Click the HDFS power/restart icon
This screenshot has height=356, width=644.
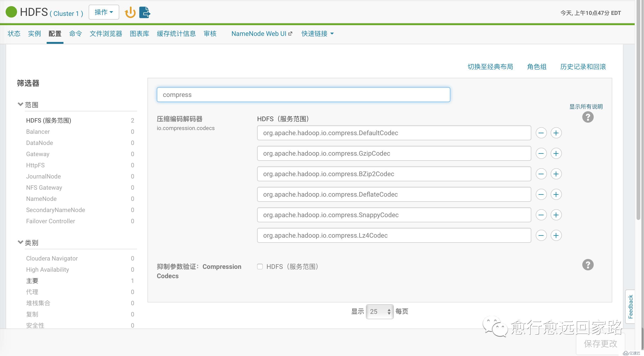(x=130, y=12)
